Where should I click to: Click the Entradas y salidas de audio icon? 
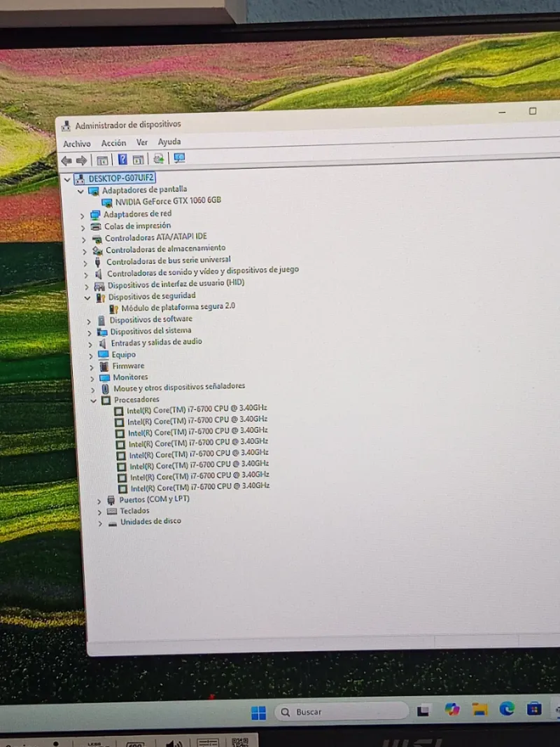(103, 344)
